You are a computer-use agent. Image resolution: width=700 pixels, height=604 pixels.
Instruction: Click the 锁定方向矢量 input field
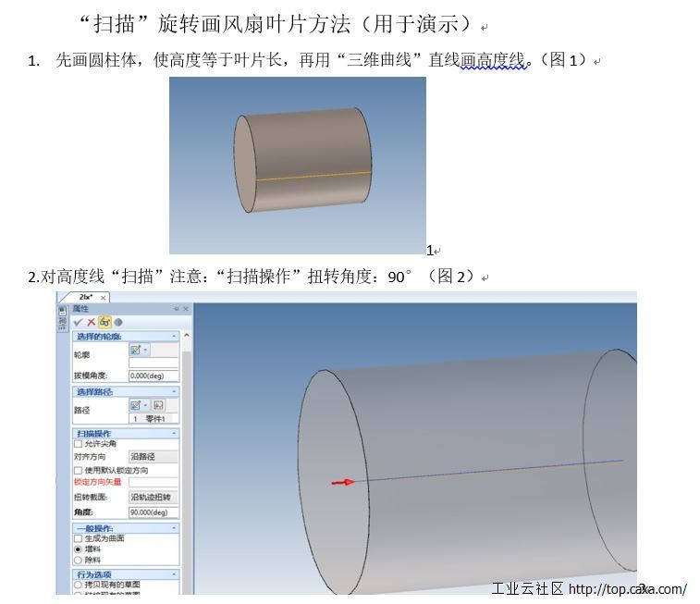(154, 482)
